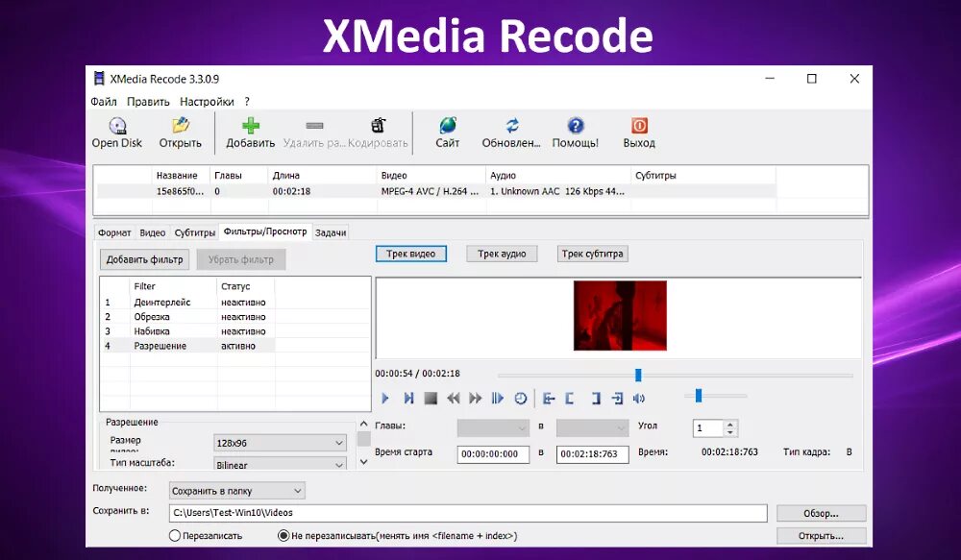Click the end time 00:02:18:763 field
This screenshot has height=560, width=961.
[x=592, y=454]
